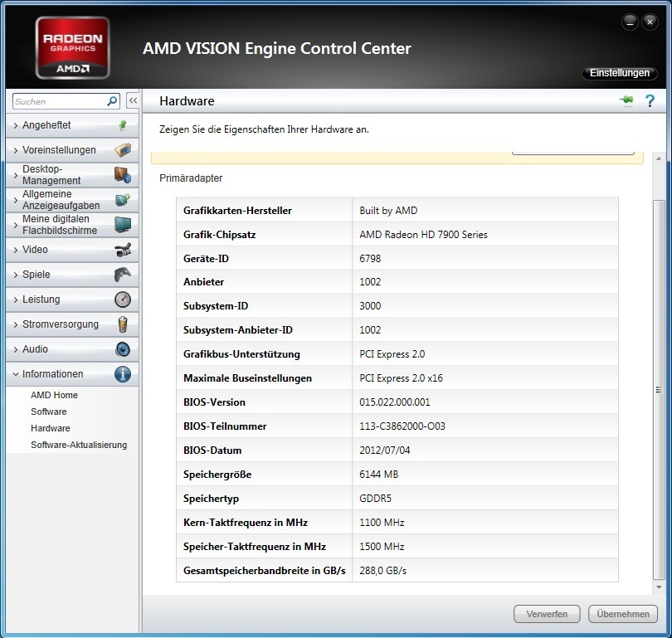Select BIOS-Version value 015.022.000.001
Viewport: 672px width, 638px height.
395,402
